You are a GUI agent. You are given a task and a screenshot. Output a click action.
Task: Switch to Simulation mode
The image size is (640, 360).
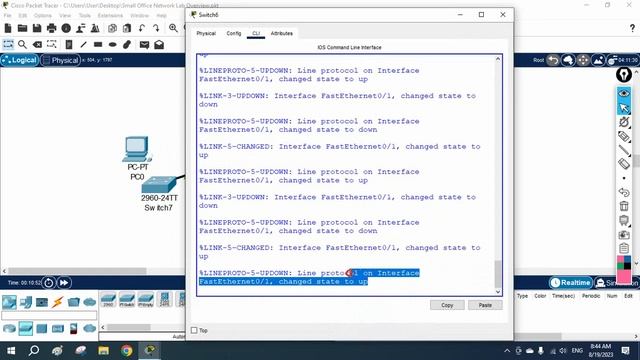point(617,282)
